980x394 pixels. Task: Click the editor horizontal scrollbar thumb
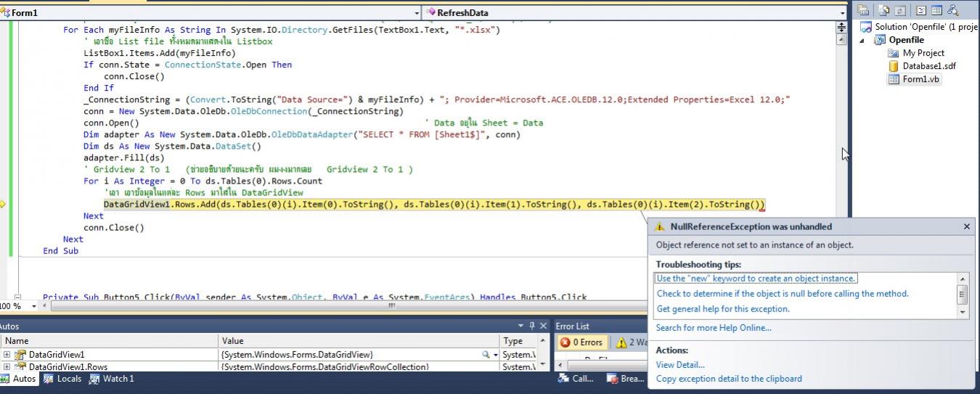click(392, 306)
